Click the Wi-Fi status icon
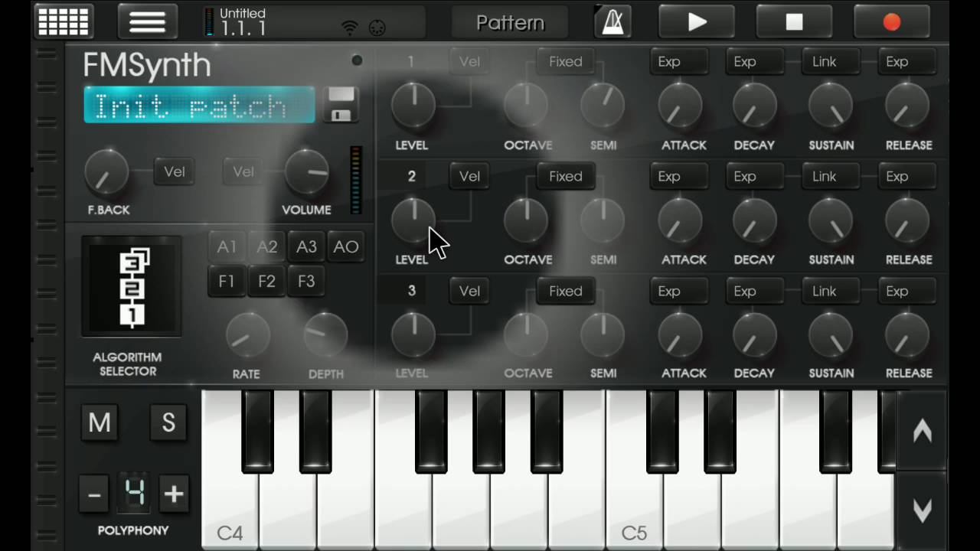Screen dimensions: 980x551 click(350, 28)
